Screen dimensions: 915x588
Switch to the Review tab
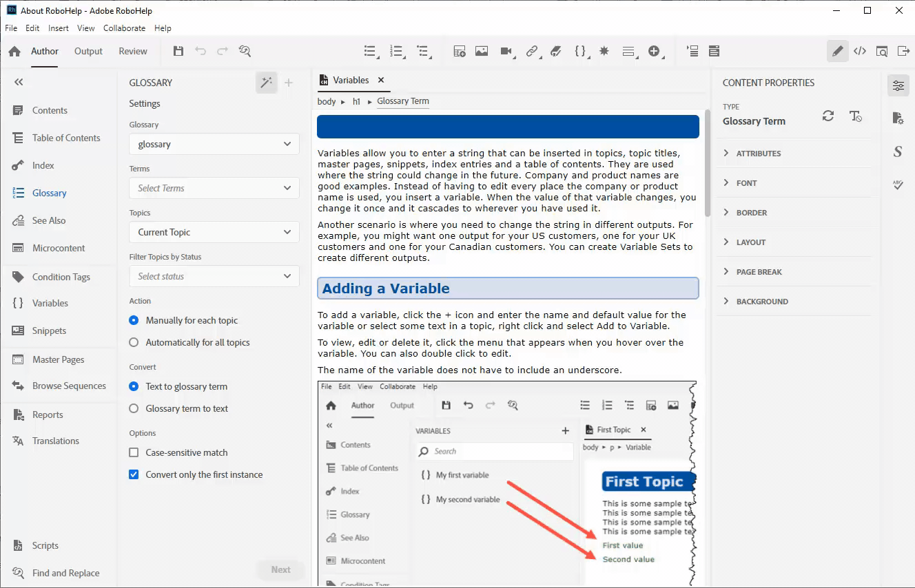coord(133,51)
